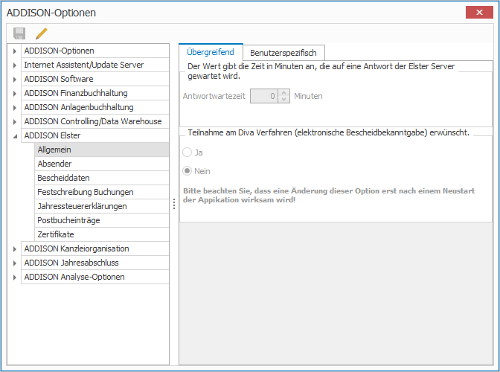500x372 pixels.
Task: Click the pencil edit icon
Action: coord(42,33)
